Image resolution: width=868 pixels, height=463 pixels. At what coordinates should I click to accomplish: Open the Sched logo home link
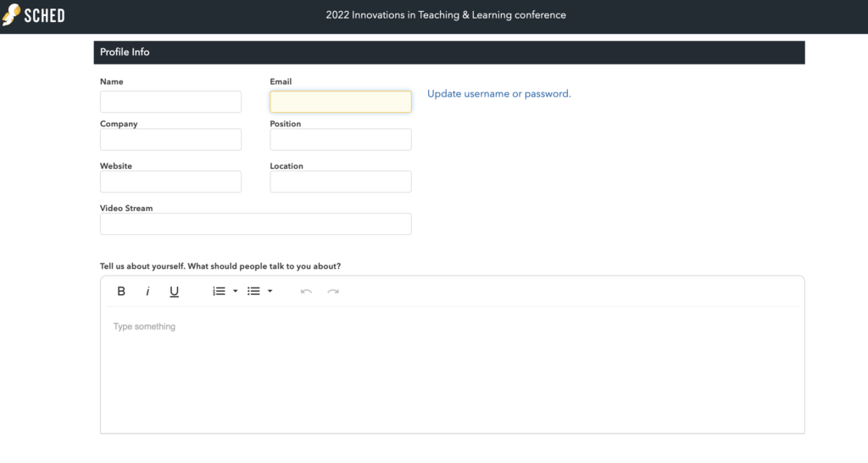[x=34, y=15]
